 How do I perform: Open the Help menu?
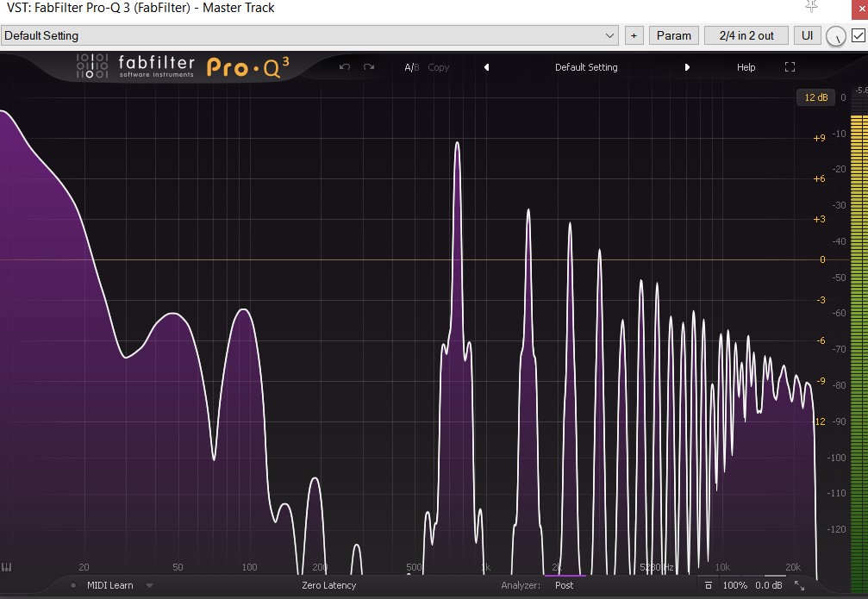(746, 67)
